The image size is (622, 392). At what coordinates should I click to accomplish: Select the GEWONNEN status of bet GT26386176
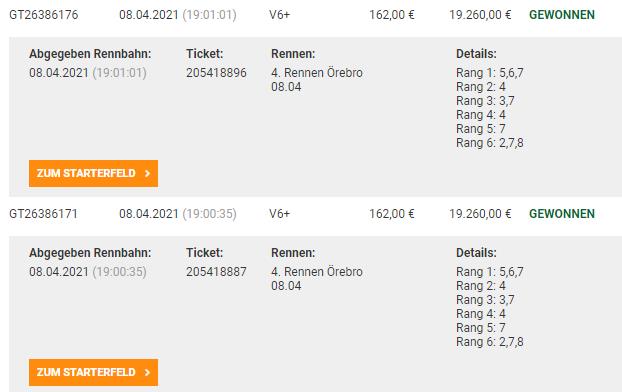[562, 15]
